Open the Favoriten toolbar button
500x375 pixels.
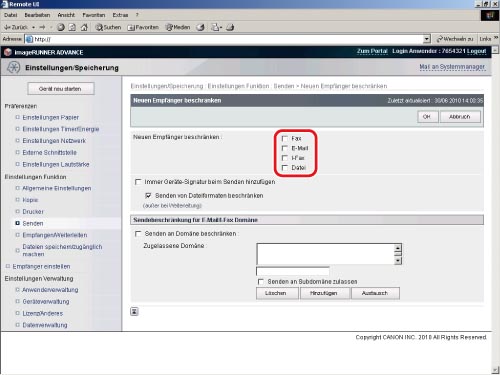[143, 27]
